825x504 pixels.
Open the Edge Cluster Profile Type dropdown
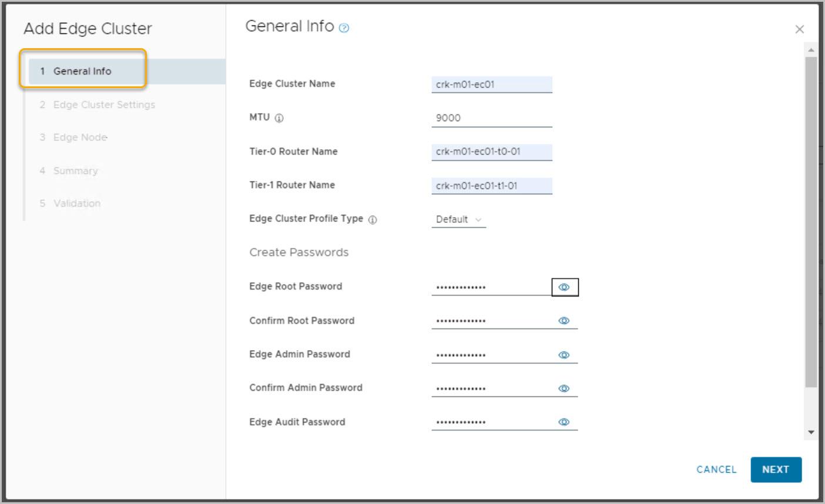(x=458, y=220)
